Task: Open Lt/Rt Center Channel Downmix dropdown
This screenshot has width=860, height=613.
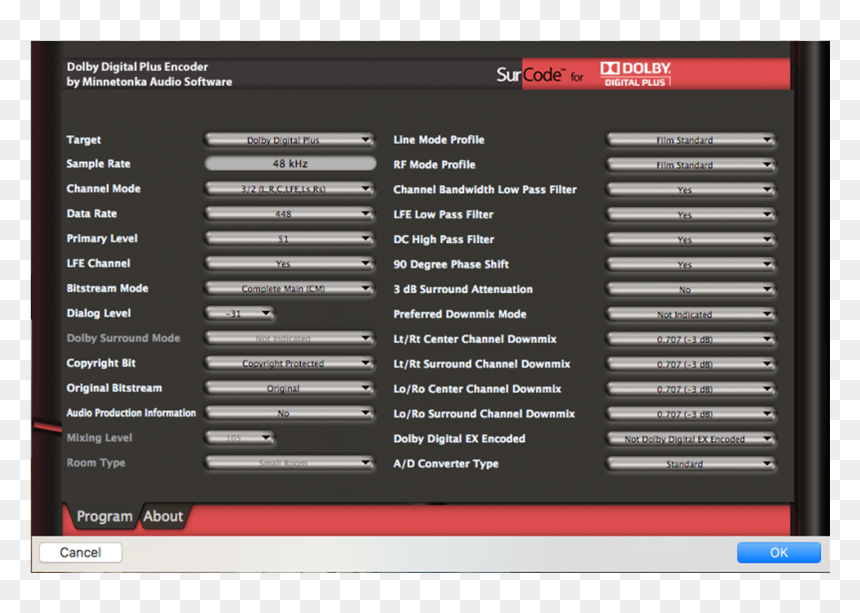Action: point(691,339)
